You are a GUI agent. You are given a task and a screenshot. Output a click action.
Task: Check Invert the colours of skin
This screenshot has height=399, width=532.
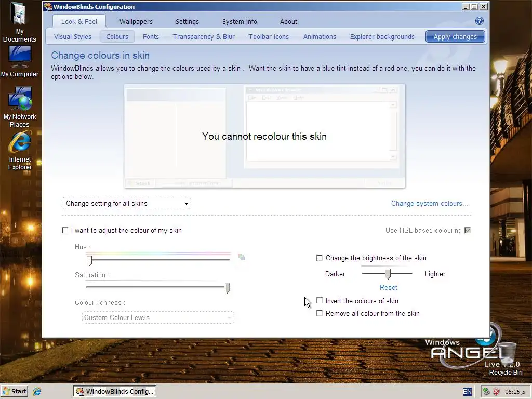pos(320,301)
